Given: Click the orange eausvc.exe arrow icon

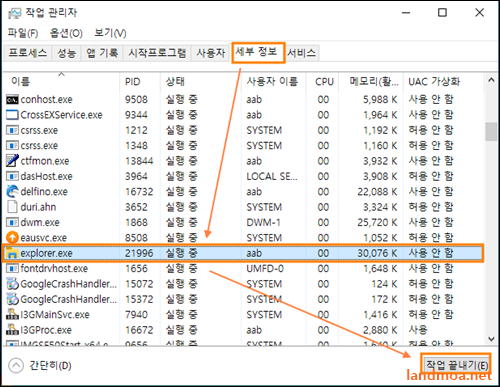Looking at the screenshot, I should point(12,238).
